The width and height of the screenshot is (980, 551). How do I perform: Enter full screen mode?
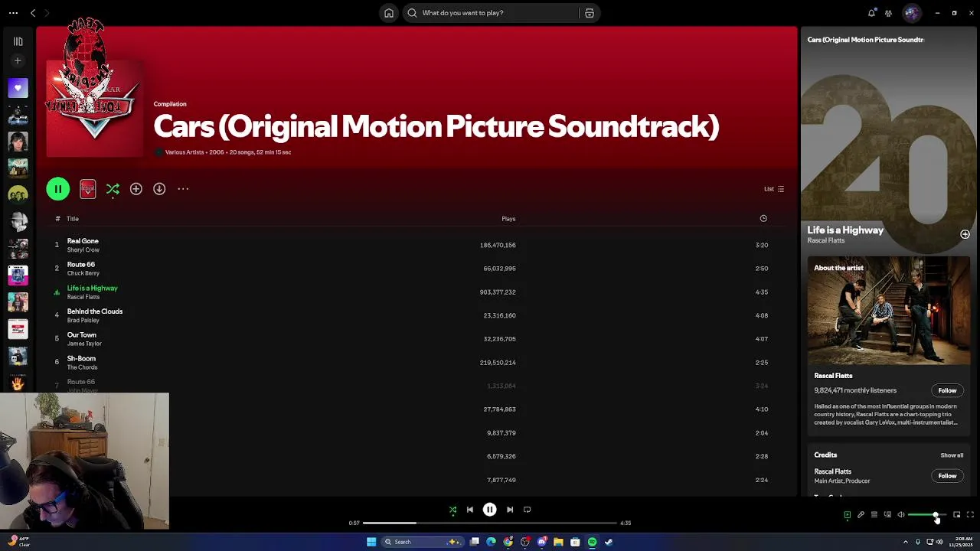pyautogui.click(x=970, y=515)
